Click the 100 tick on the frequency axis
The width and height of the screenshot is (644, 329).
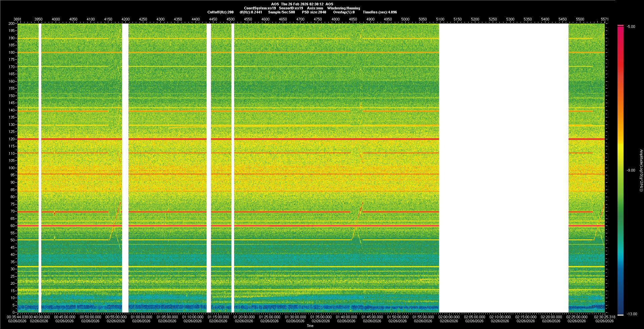(12, 168)
